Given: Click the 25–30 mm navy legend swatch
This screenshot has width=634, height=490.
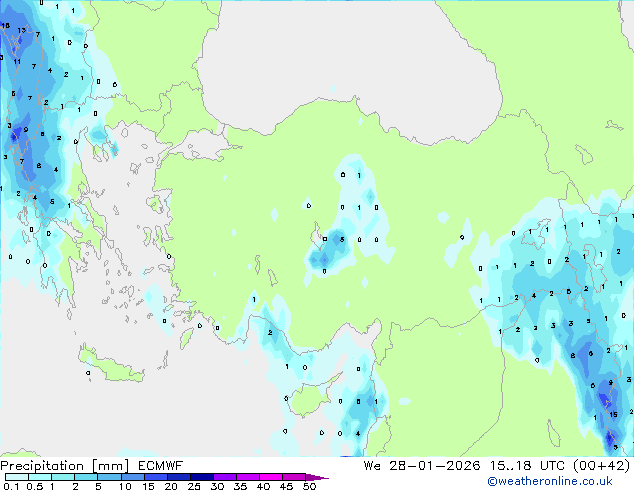Looking at the screenshot, I should point(202,477).
